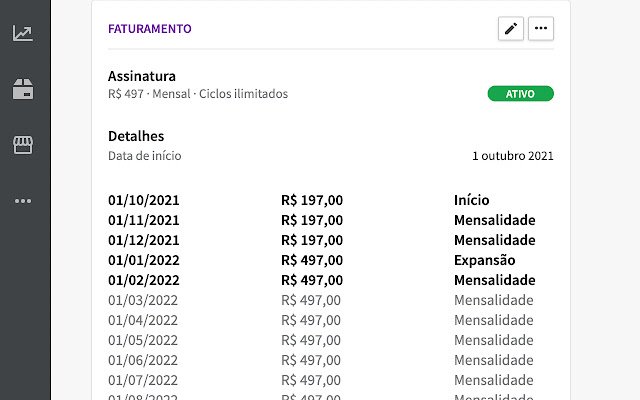The height and width of the screenshot is (400, 640).
Task: Click the Assinatura subscription title
Action: 142,76
